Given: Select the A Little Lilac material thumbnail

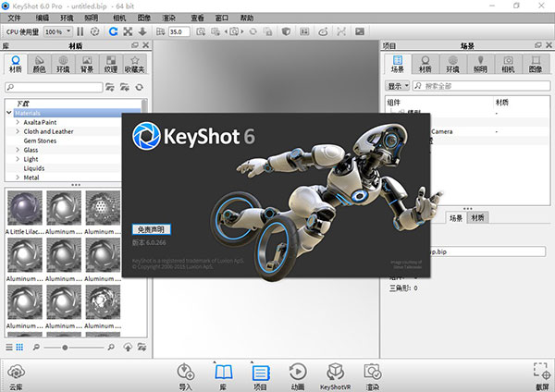Looking at the screenshot, I should click(x=25, y=213).
